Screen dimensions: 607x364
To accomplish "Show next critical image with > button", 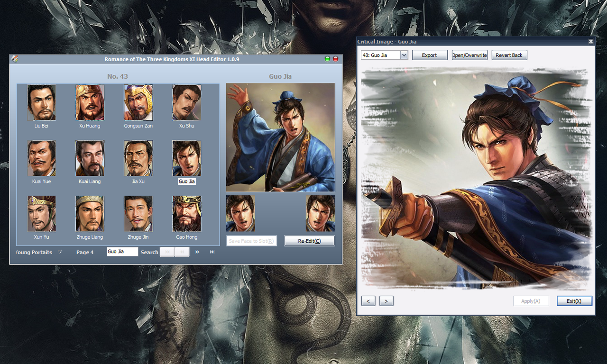I will 386,301.
